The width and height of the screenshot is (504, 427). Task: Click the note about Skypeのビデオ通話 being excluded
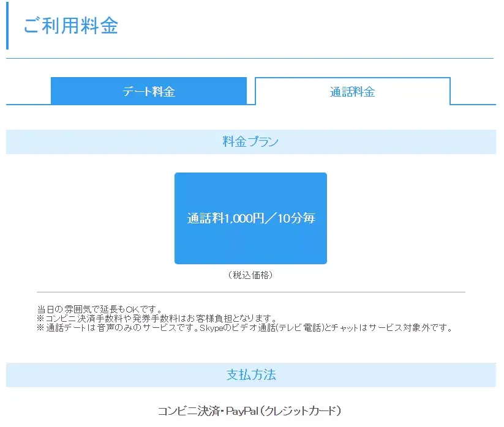(x=245, y=328)
